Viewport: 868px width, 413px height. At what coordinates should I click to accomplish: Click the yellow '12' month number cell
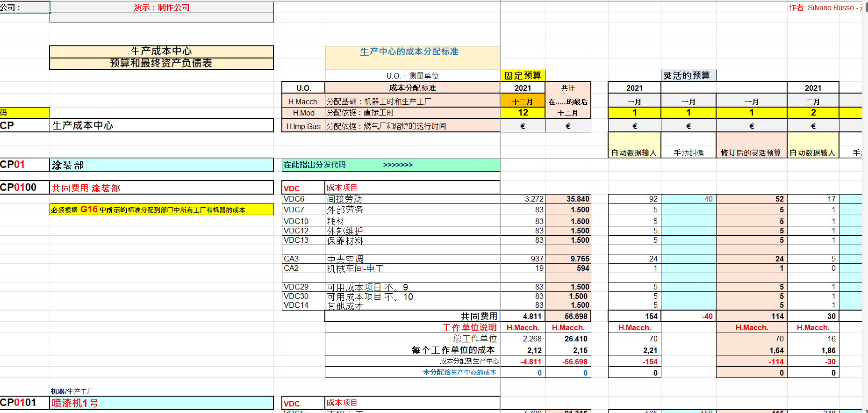(523, 113)
